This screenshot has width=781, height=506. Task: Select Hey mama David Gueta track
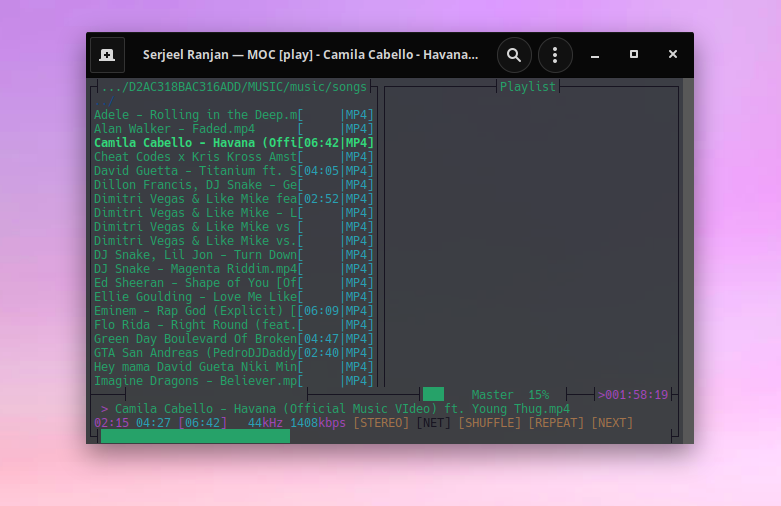(x=234, y=366)
